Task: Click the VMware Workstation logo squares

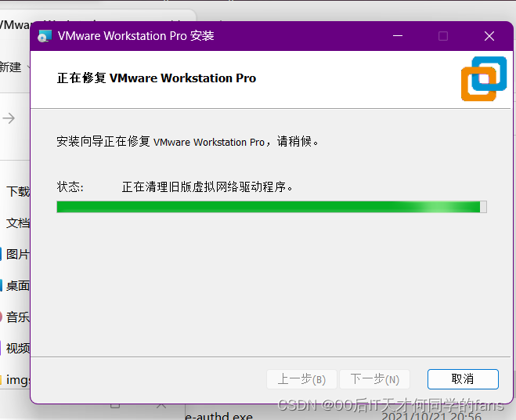Action: tap(483, 78)
